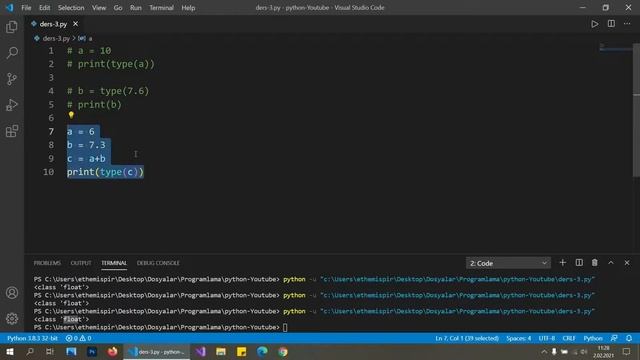Maximize the panel size with chevron up
Screen dimensions: 640x360
611,263
